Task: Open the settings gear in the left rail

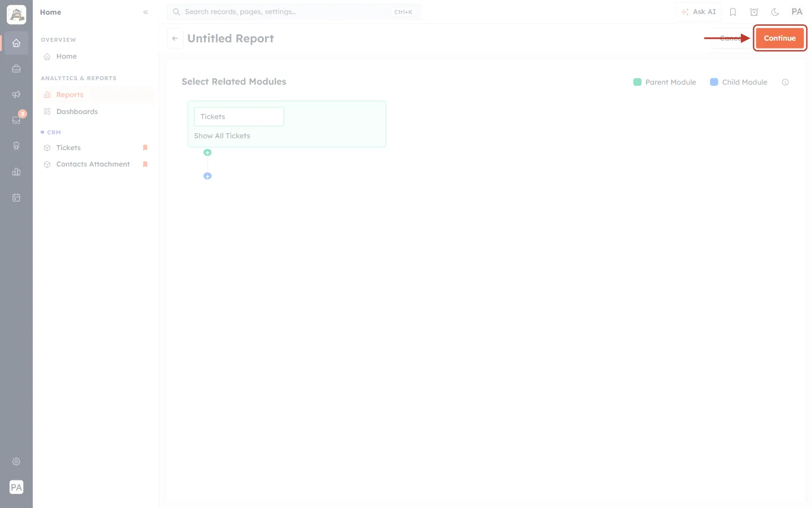Action: pyautogui.click(x=16, y=462)
